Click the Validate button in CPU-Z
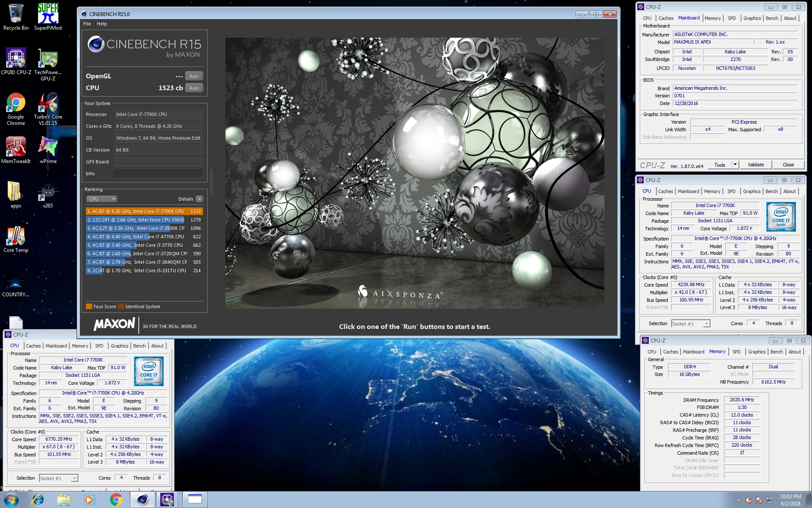Image resolution: width=812 pixels, height=508 pixels. click(x=756, y=165)
